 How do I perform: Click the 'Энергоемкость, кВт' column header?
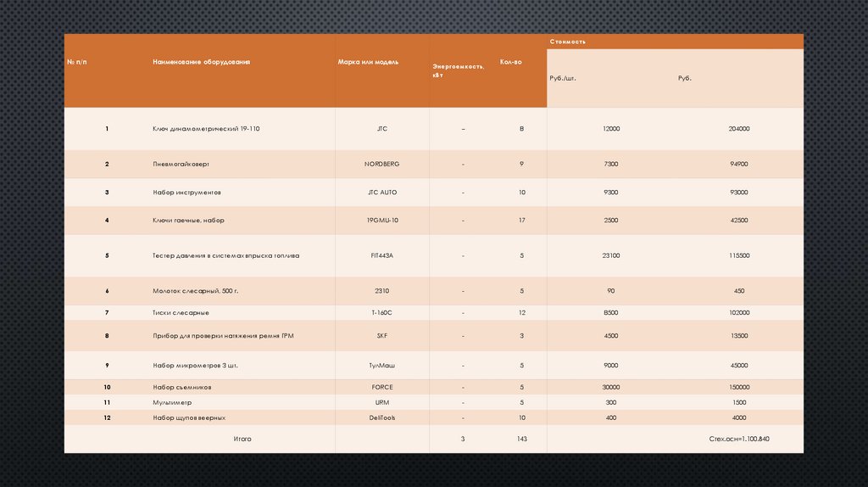tap(459, 70)
